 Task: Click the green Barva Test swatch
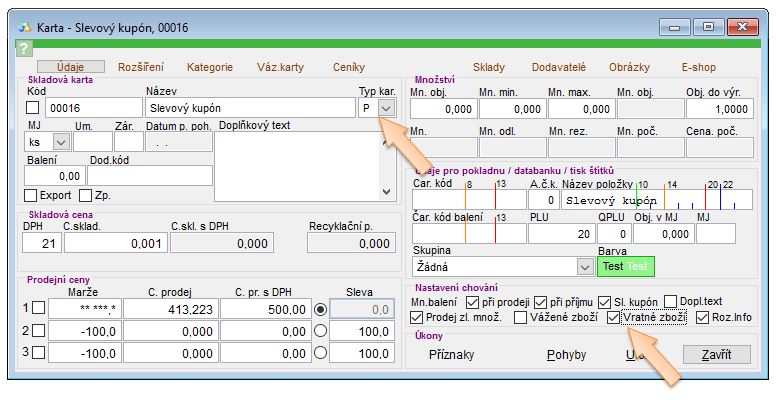[x=624, y=267]
